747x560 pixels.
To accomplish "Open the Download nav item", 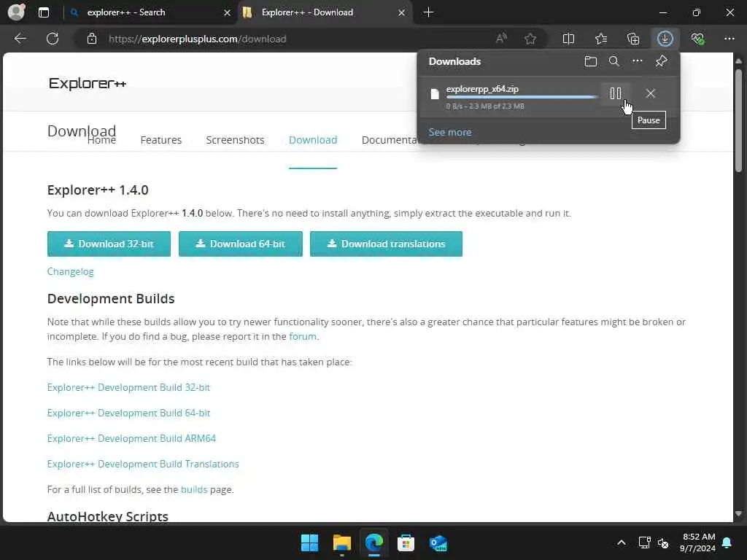I will (313, 140).
